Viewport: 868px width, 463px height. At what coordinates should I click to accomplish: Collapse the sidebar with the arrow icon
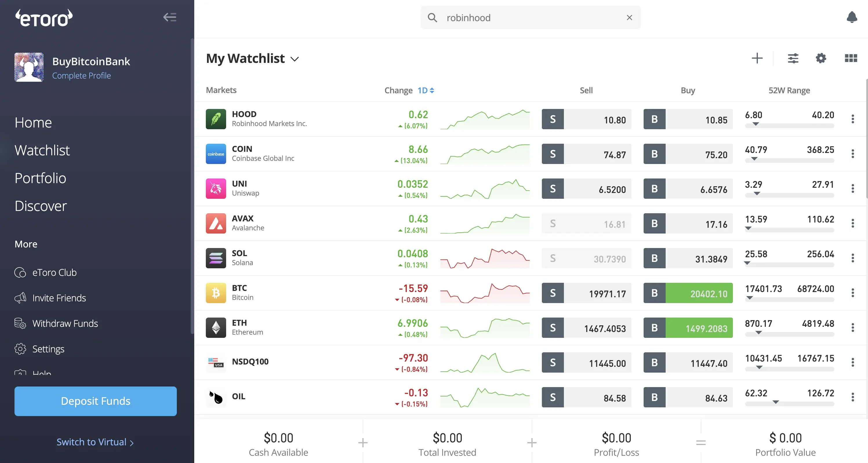click(170, 17)
